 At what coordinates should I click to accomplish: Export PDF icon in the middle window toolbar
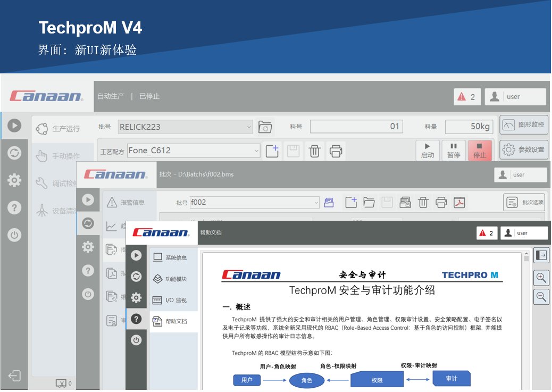coord(459,203)
